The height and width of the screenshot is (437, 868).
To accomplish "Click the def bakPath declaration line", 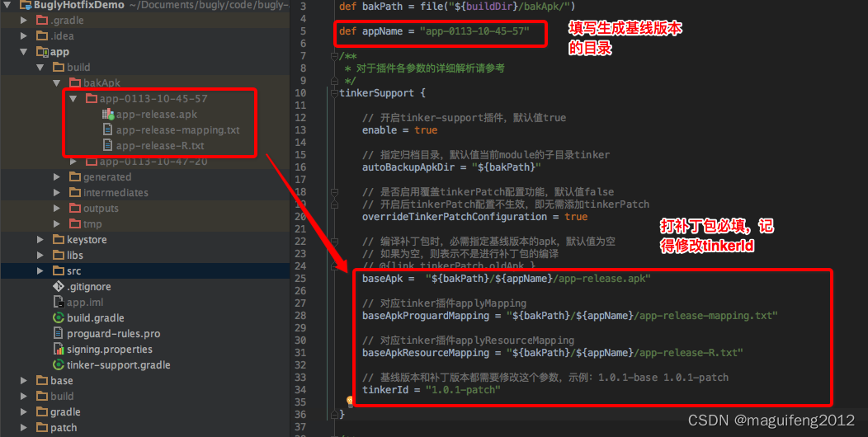I will [x=457, y=7].
